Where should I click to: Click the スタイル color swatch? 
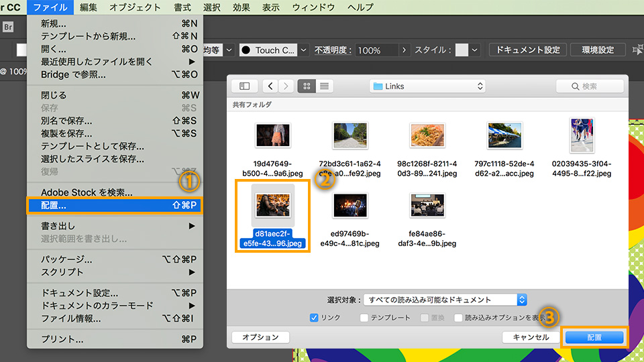click(x=462, y=50)
